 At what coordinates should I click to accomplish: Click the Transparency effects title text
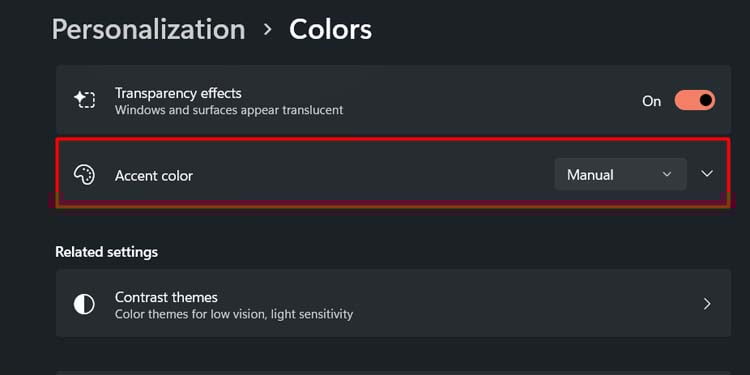tap(178, 93)
